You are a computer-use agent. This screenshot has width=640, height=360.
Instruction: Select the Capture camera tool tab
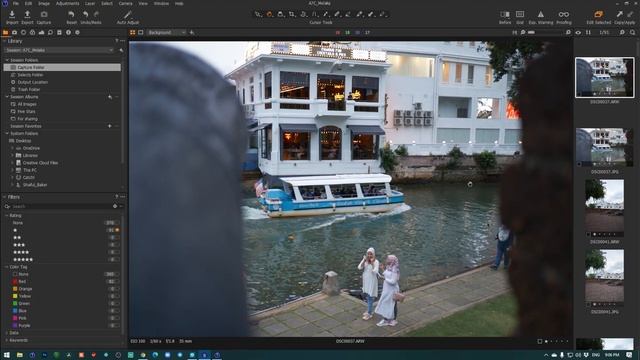pos(14,32)
